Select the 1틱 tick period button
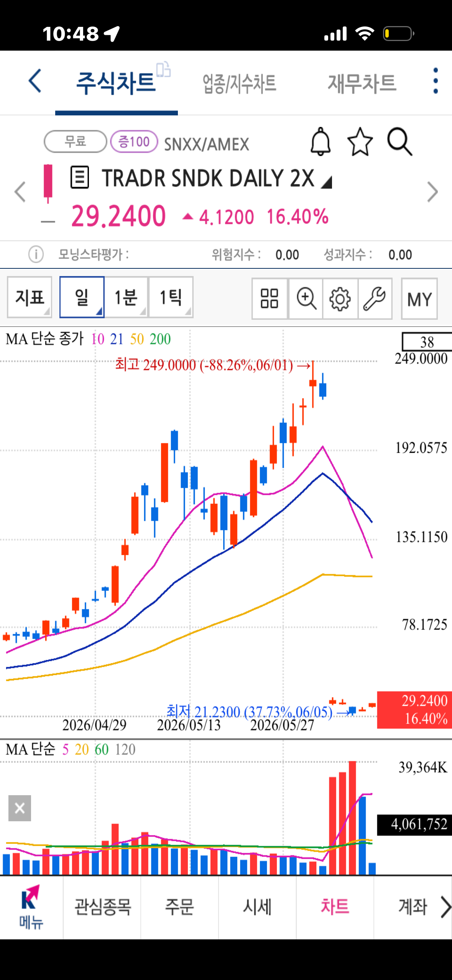Viewport: 452px width, 980px height. click(171, 297)
